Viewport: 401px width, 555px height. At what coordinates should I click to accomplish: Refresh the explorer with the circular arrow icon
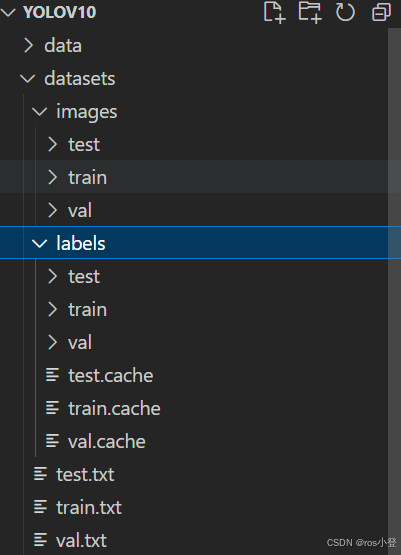tap(345, 12)
